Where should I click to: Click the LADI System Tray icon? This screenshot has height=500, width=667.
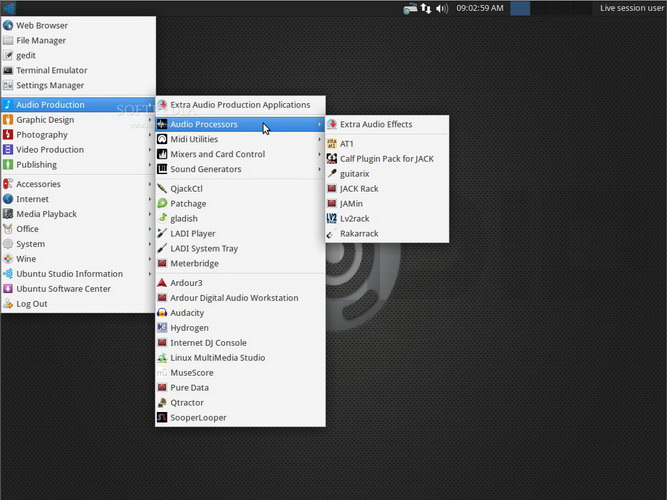[162, 248]
